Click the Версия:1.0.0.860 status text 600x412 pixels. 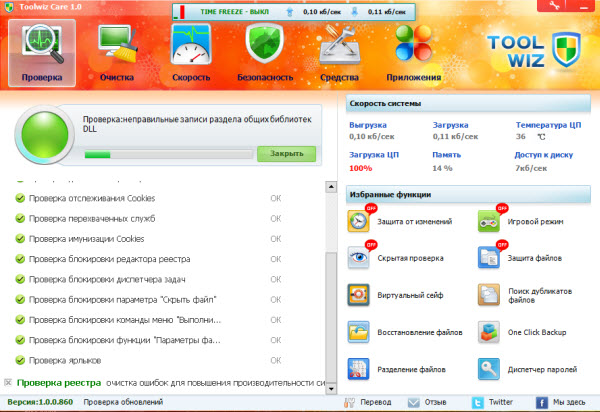40,402
